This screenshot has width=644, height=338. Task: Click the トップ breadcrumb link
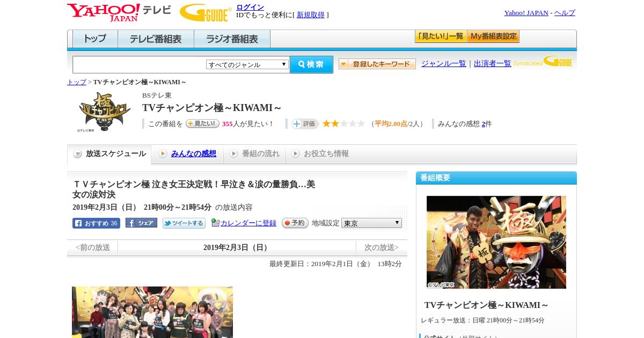pyautogui.click(x=77, y=82)
